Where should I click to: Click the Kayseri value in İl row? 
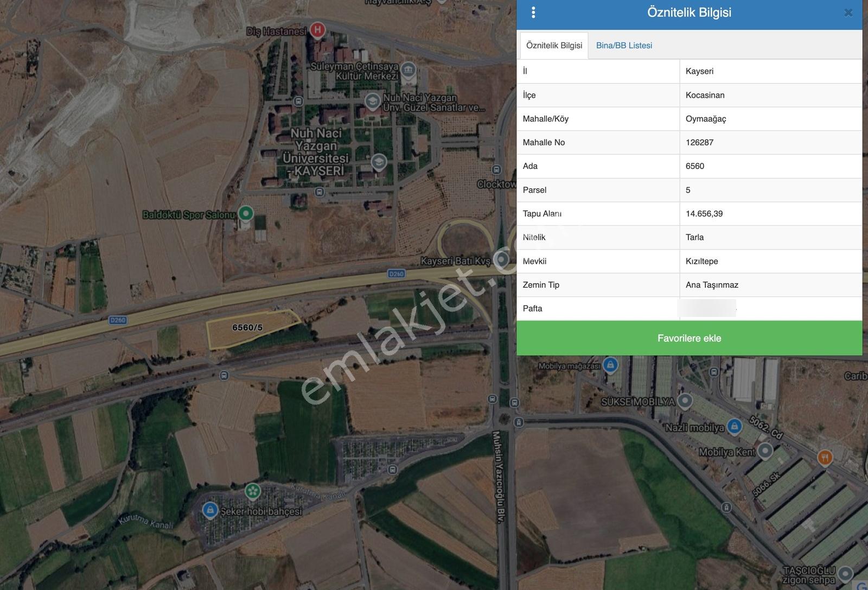(x=699, y=71)
